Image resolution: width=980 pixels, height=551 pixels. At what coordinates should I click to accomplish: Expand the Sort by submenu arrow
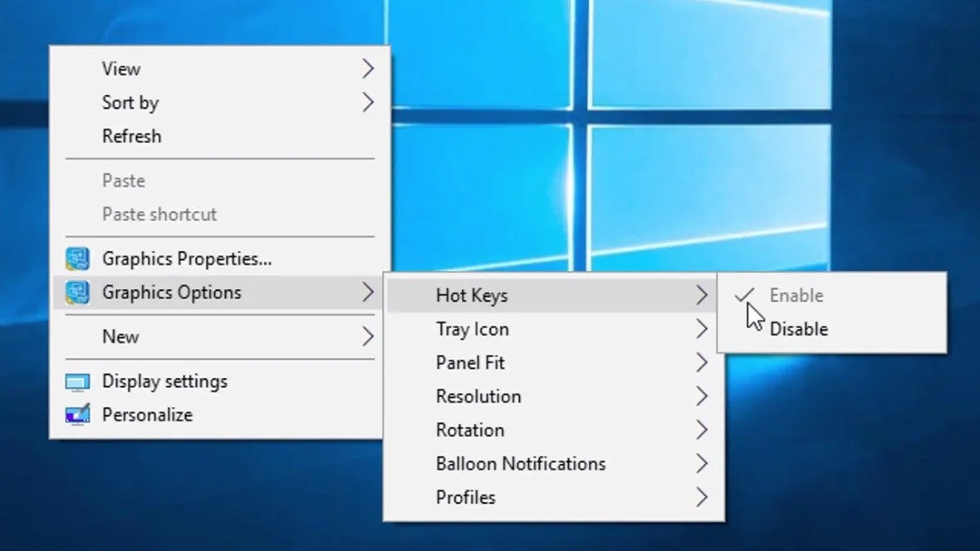[x=367, y=102]
